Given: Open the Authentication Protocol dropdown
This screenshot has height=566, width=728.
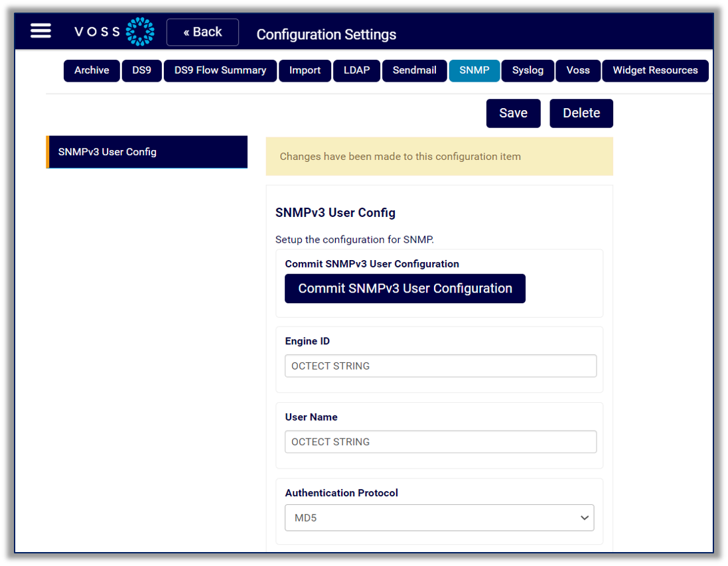Looking at the screenshot, I should pos(439,518).
